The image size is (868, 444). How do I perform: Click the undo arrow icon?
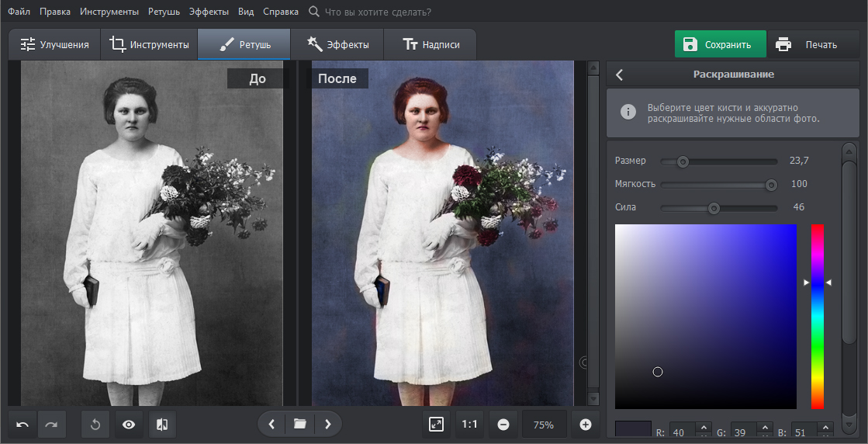coord(22,425)
